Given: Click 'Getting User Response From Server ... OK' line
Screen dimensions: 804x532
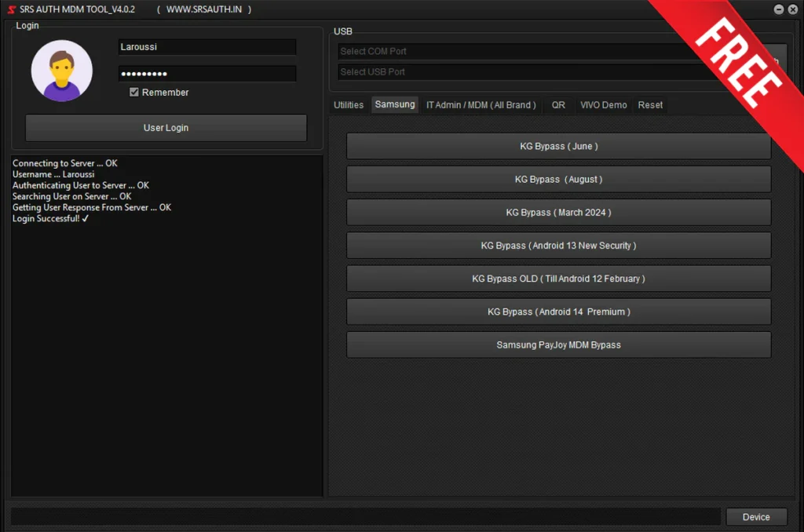Looking at the screenshot, I should [92, 208].
